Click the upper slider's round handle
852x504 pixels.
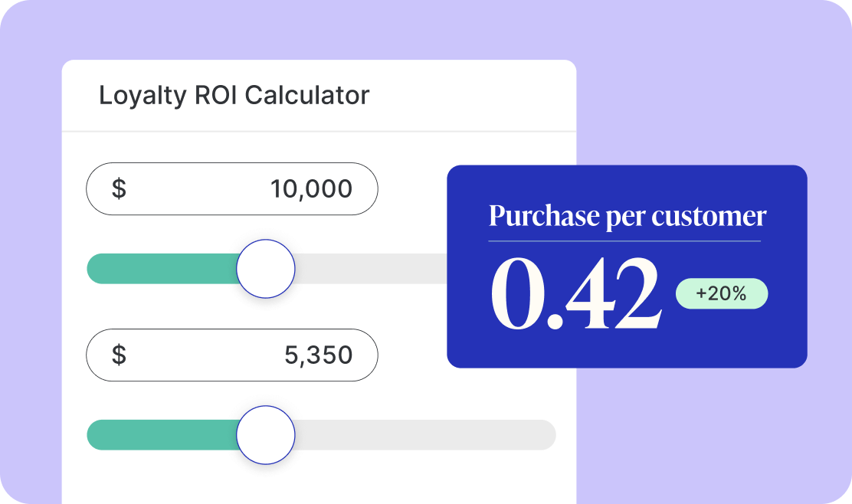coord(265,269)
